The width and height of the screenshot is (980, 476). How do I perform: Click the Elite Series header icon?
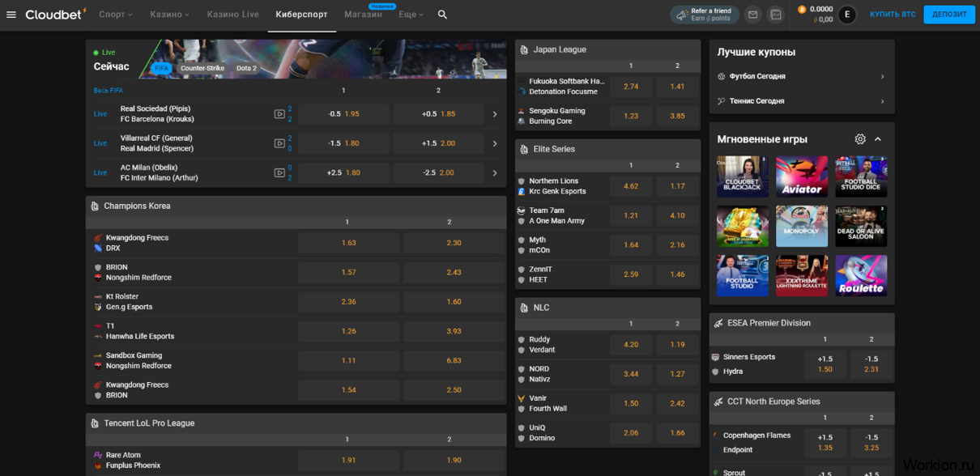point(524,150)
